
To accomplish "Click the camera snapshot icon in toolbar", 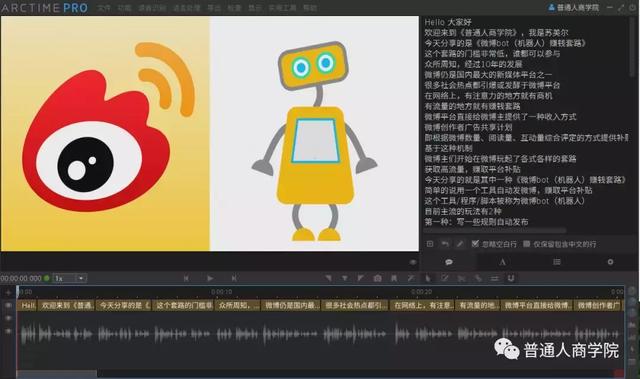I will [377, 278].
